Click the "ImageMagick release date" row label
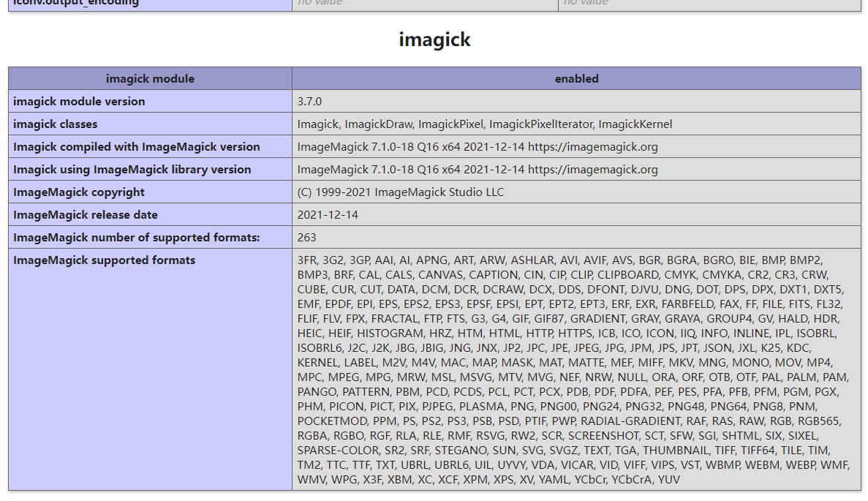This screenshot has height=501, width=868. pyautogui.click(x=86, y=215)
